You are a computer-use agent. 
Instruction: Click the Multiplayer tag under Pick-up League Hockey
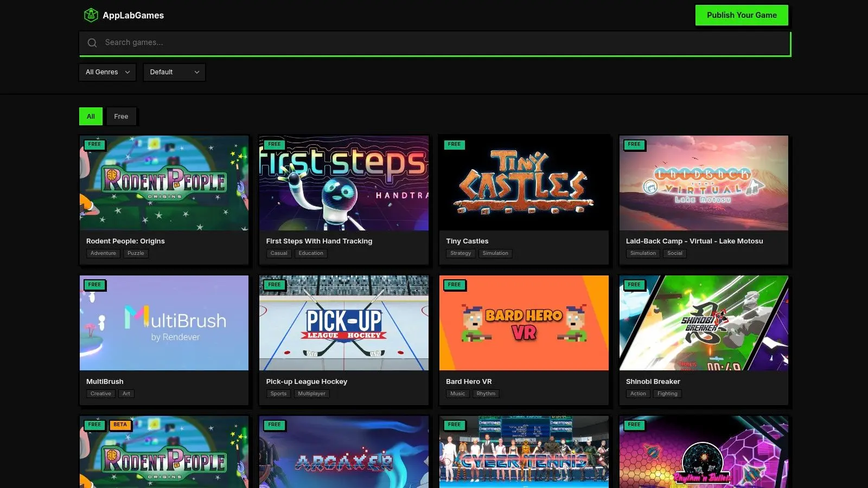[311, 393]
